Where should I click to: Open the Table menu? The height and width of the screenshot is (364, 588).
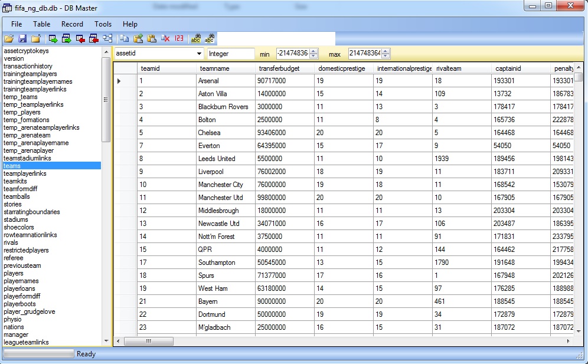pos(42,24)
